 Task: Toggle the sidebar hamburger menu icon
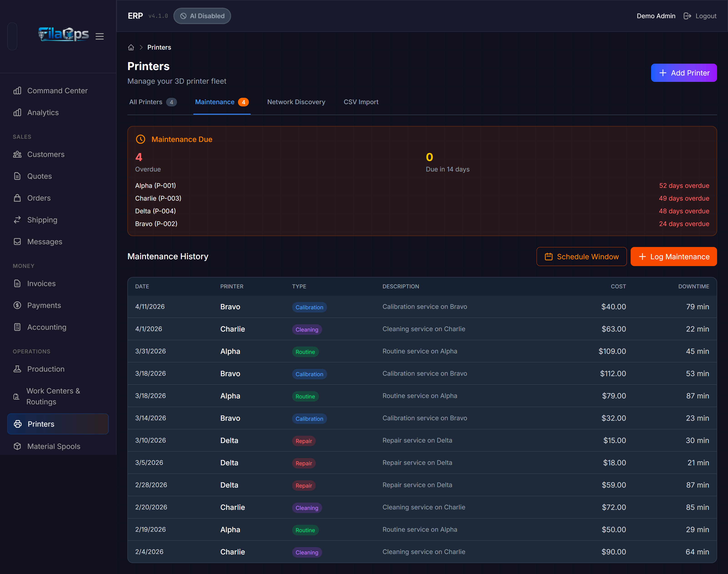[99, 36]
